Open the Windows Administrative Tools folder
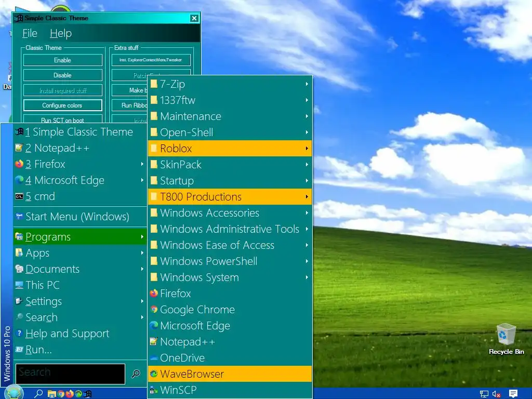 pos(230,229)
